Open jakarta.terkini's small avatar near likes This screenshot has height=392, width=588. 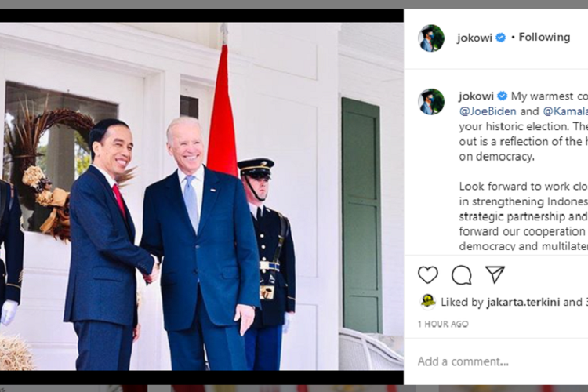[427, 302]
